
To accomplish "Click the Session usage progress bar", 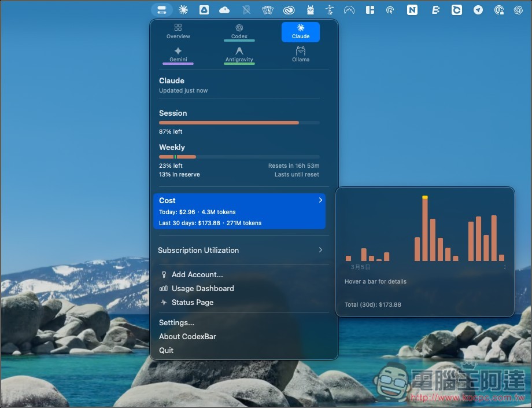I will 239,123.
